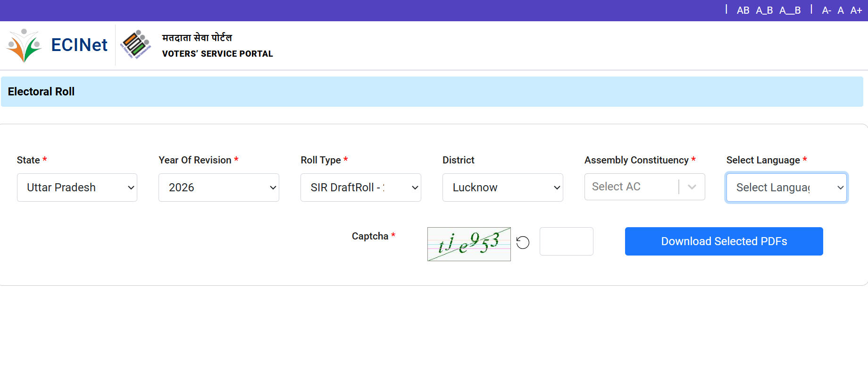The height and width of the screenshot is (384, 868).
Task: Reset font size with A
Action: (x=841, y=10)
